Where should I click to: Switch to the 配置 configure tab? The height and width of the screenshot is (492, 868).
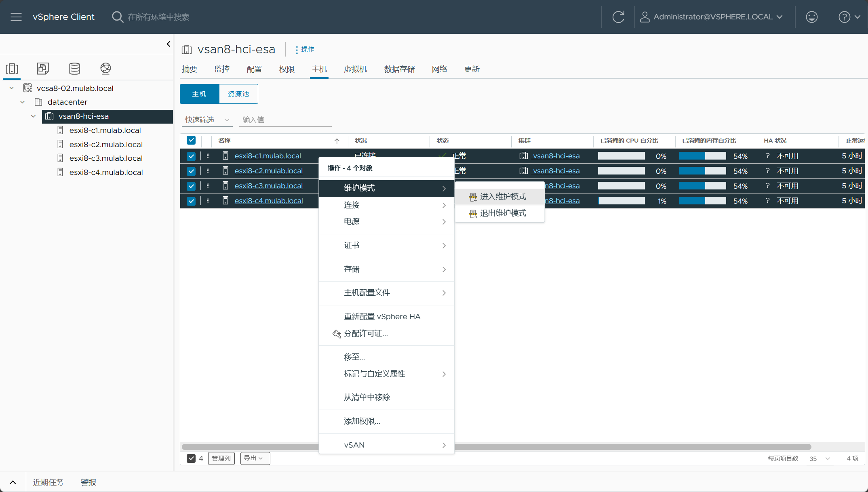click(254, 69)
